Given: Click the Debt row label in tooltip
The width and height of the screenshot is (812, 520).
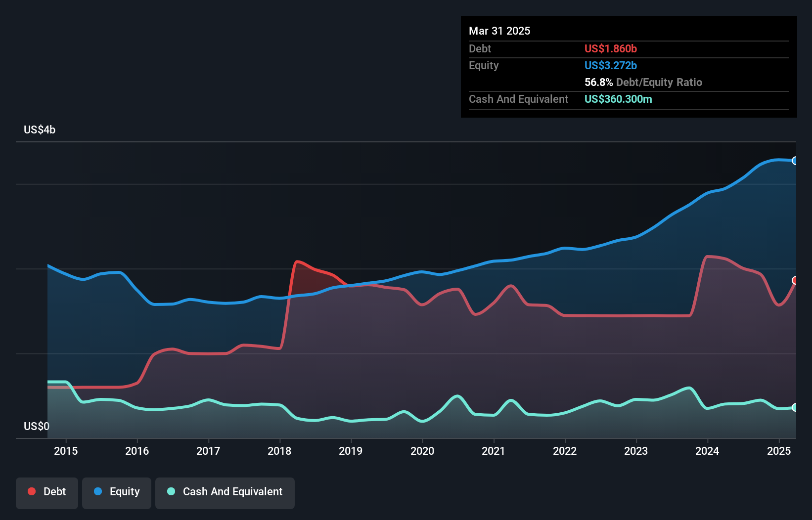Looking at the screenshot, I should 480,48.
